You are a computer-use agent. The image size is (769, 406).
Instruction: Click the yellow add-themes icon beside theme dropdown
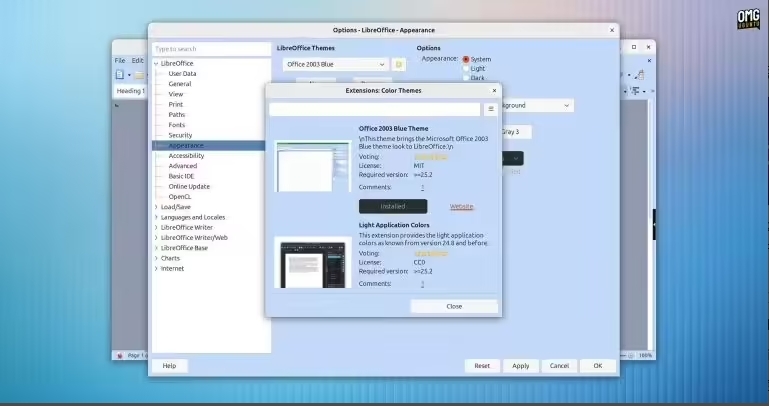pos(399,64)
